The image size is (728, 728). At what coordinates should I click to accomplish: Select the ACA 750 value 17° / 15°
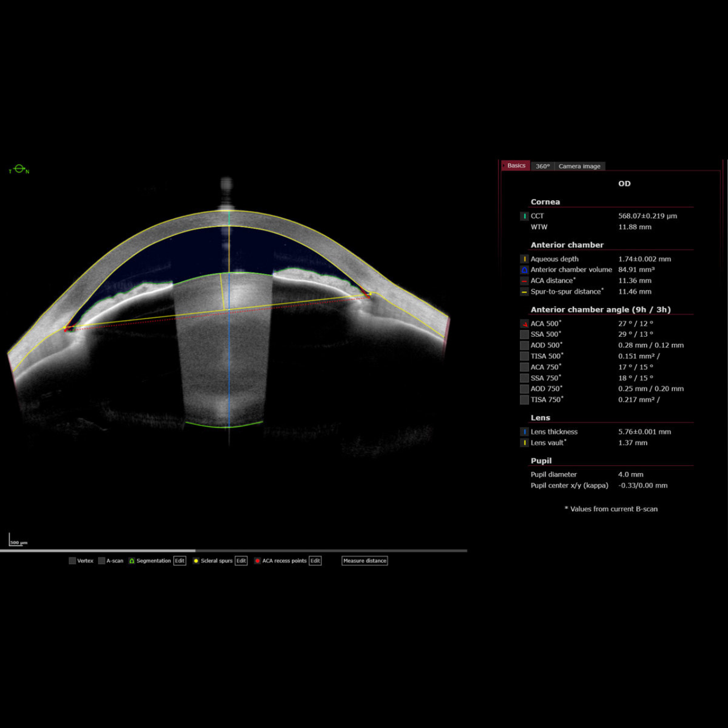pyautogui.click(x=636, y=367)
